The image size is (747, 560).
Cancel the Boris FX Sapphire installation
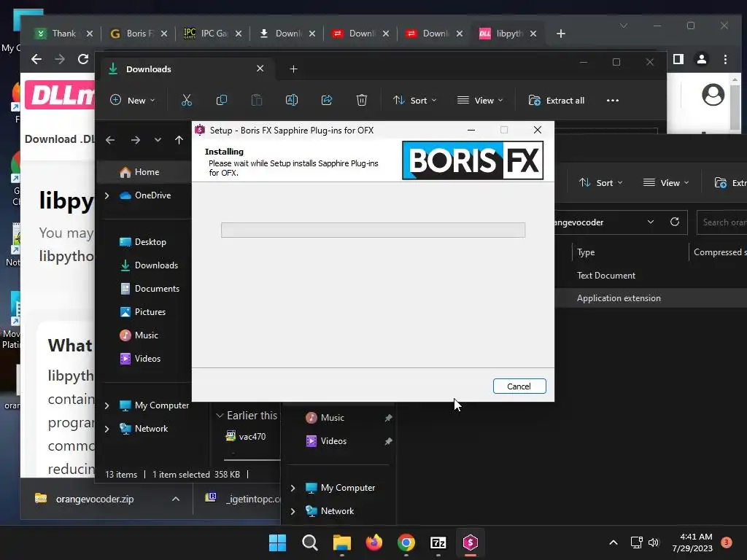pos(519,386)
